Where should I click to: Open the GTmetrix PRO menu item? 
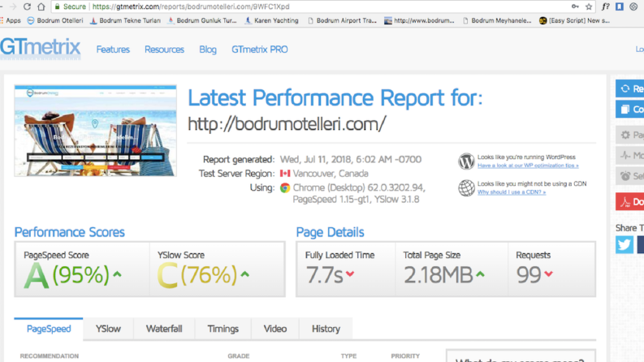[260, 50]
